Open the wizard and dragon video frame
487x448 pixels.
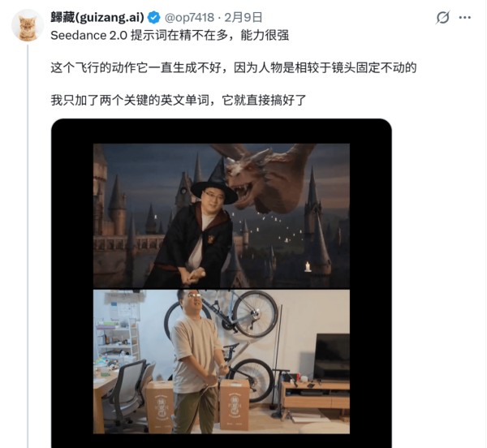[x=222, y=216]
